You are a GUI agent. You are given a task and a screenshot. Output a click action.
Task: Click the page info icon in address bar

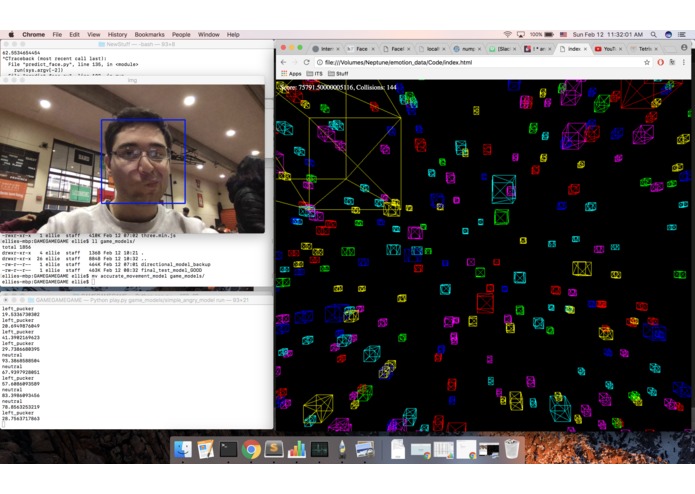coord(320,62)
